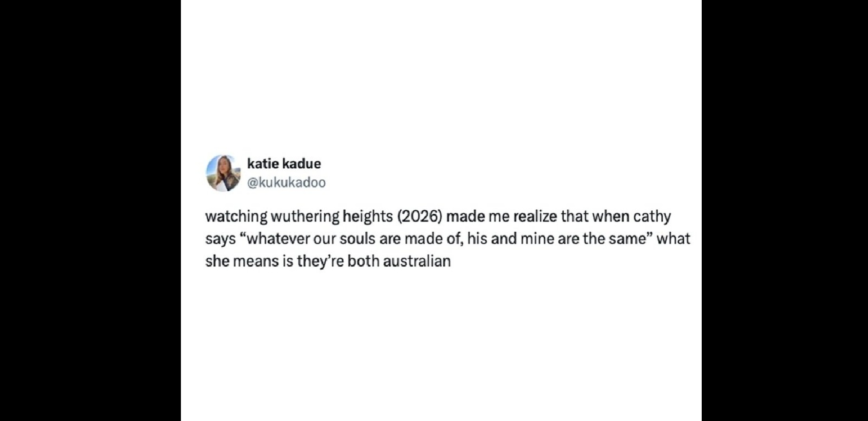Click the black bar right of the image

tap(785, 210)
